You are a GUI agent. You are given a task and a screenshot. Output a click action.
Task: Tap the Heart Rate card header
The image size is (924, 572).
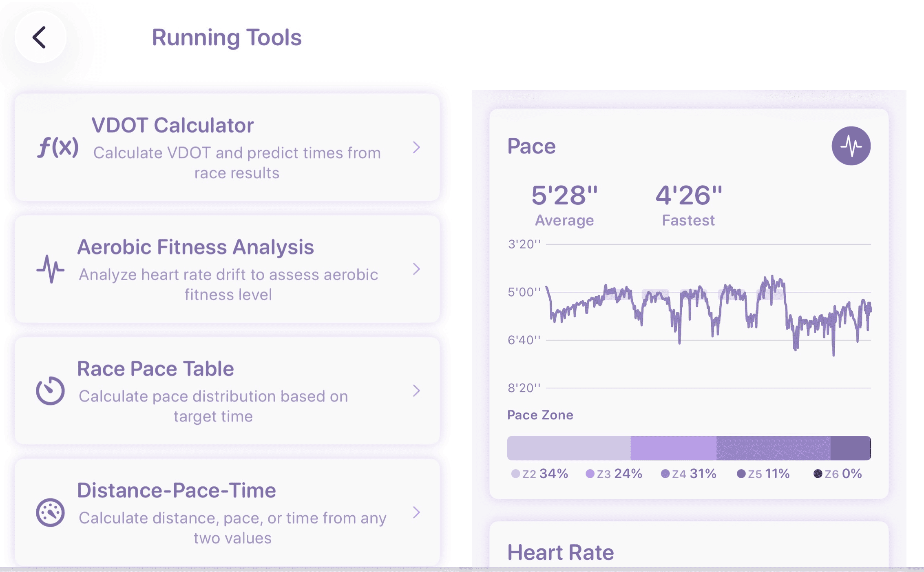click(560, 552)
